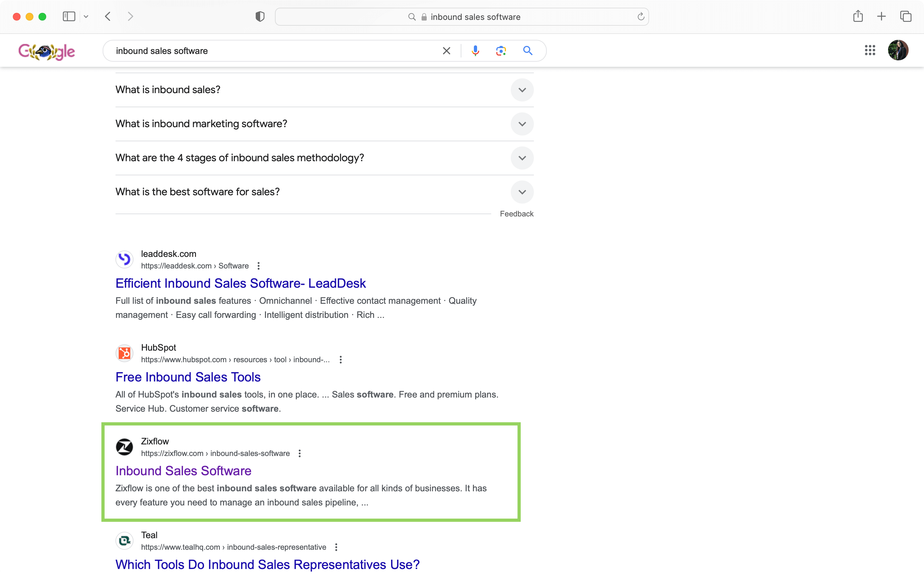Image resolution: width=924 pixels, height=578 pixels.
Task: Expand 'What is inbound sales?' question
Action: point(325,90)
